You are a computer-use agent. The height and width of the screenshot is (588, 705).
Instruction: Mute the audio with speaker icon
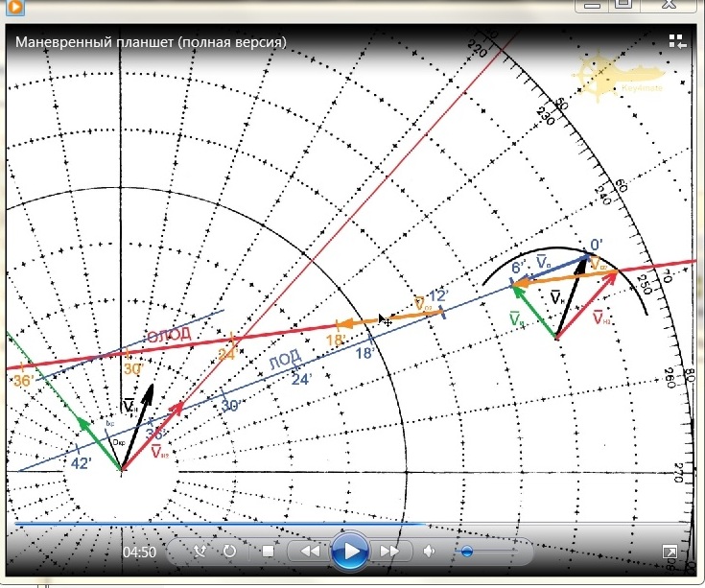point(429,552)
